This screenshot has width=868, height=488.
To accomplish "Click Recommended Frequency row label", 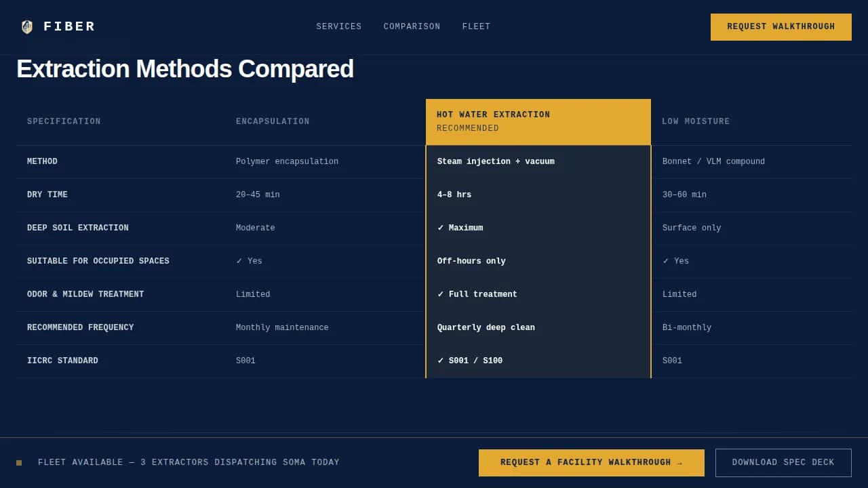I will [81, 328].
